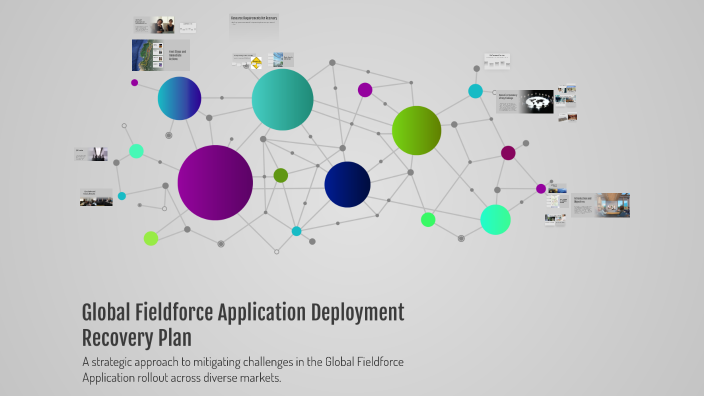This screenshot has width=704, height=396.
Task: Open small slide with street map image
Action: click(x=557, y=201)
